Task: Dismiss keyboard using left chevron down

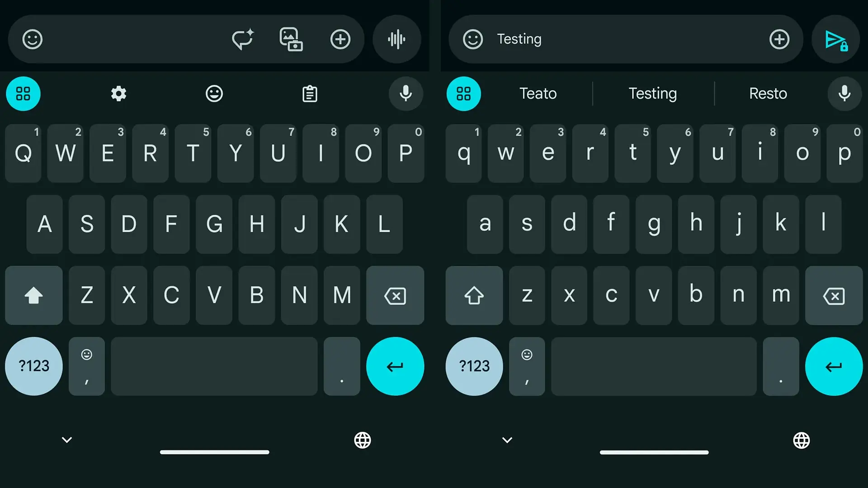Action: [x=67, y=440]
